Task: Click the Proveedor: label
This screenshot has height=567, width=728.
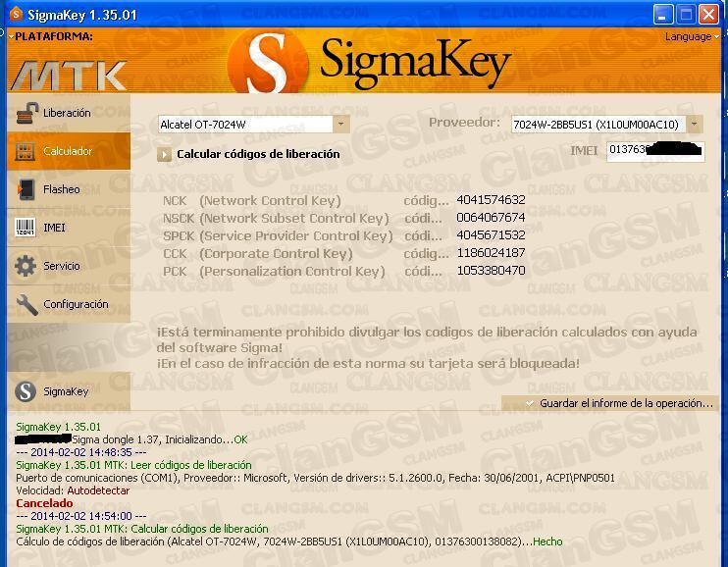Action: 464,123
